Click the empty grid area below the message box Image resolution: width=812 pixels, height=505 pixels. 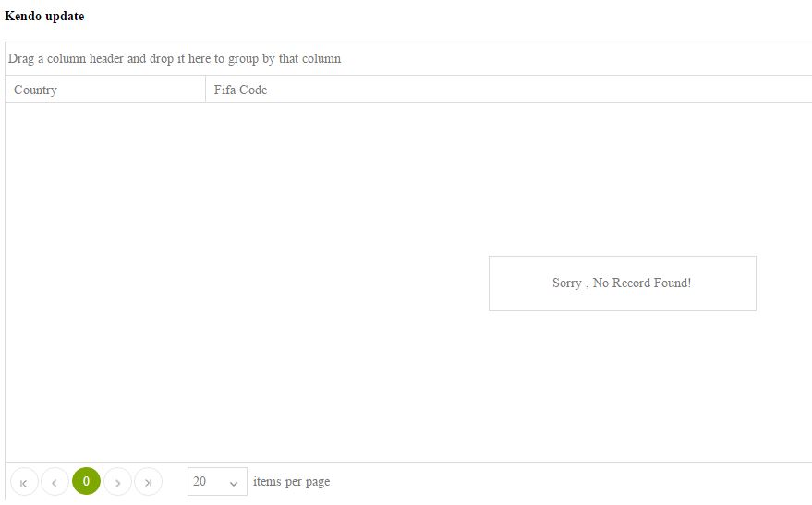(622, 388)
